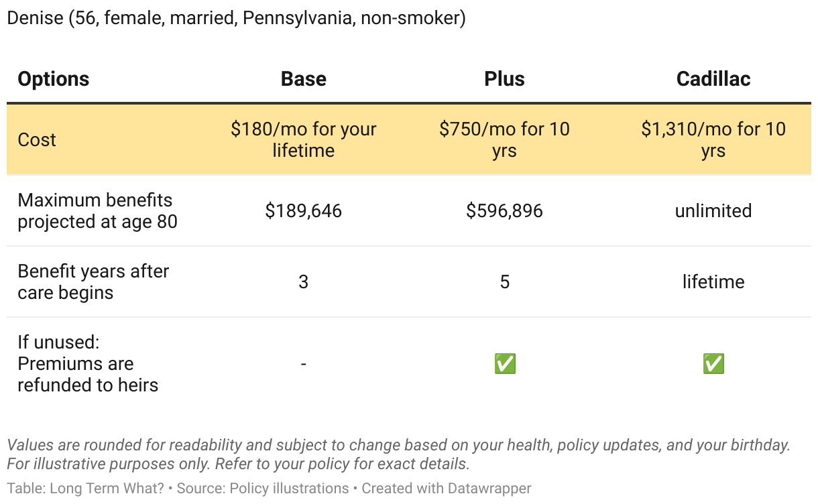Click the Options column header

point(54,79)
